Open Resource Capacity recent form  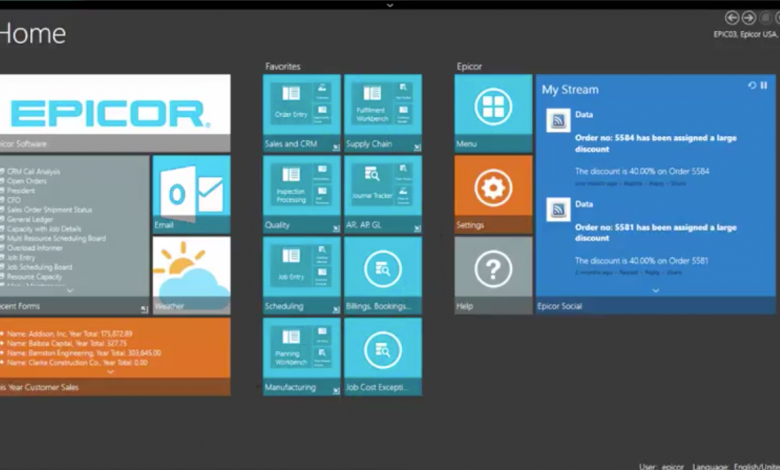34,277
